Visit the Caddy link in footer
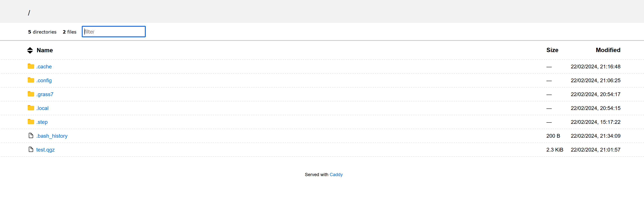Viewport: 644px width, 219px height. click(x=336, y=175)
